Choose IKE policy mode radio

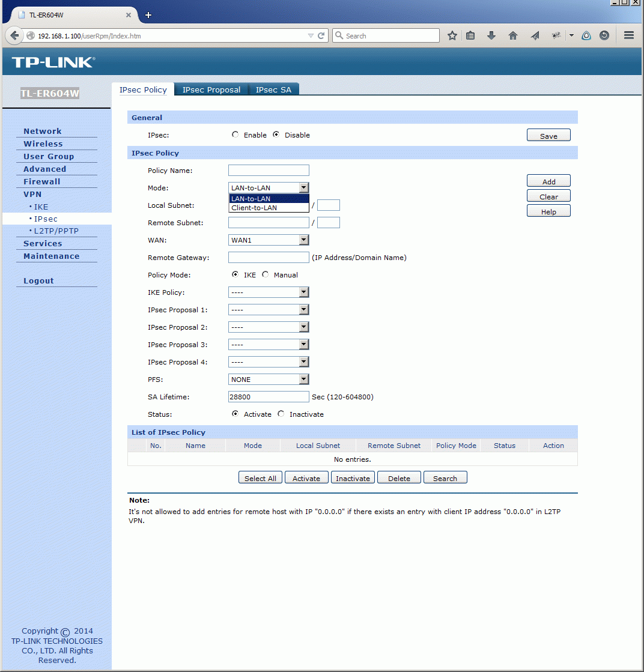point(235,274)
